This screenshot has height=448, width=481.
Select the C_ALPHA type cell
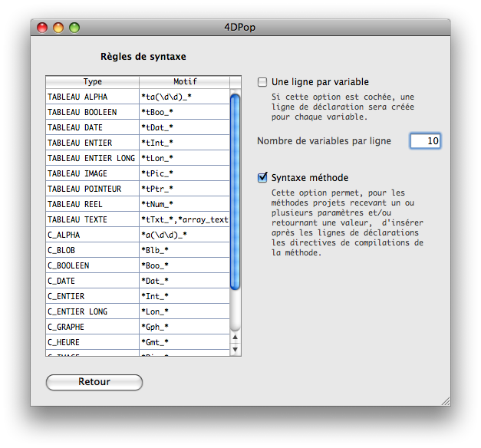point(92,235)
